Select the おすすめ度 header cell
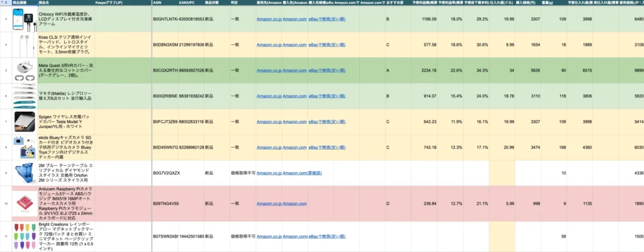 point(398,3)
